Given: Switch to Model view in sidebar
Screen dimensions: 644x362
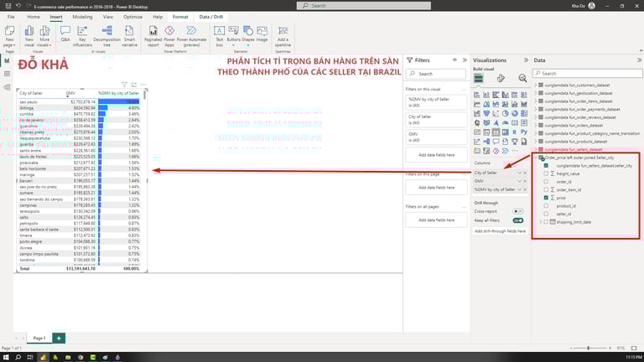Looking at the screenshot, I should point(7,87).
